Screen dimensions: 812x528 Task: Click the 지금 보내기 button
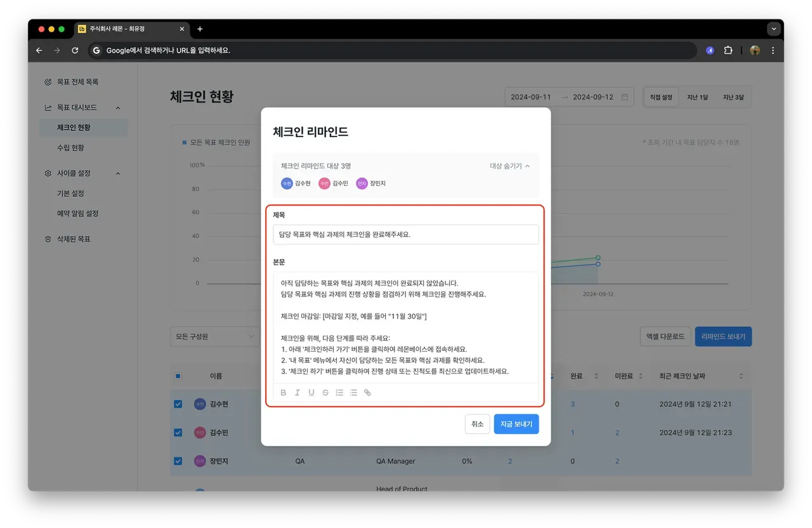[x=516, y=424]
